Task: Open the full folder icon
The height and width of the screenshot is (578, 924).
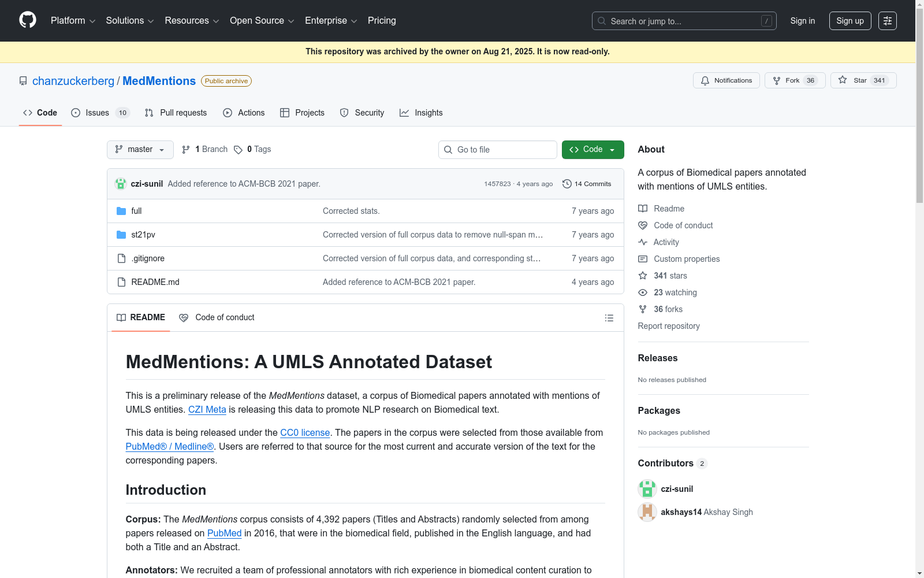Action: (121, 211)
